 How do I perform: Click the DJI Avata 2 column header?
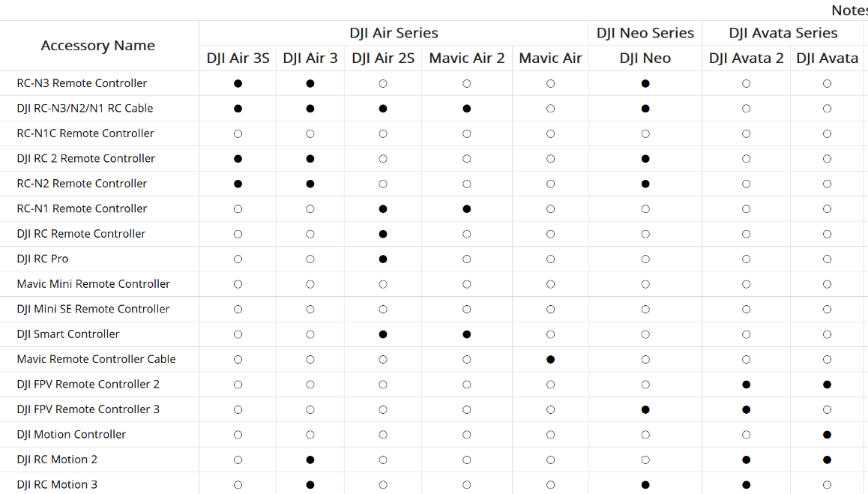(746, 58)
